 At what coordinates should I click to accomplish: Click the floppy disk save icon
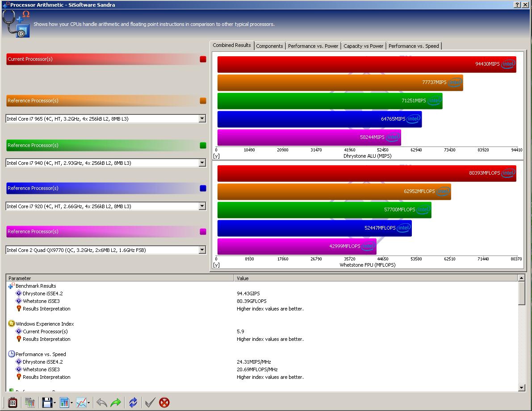point(47,403)
